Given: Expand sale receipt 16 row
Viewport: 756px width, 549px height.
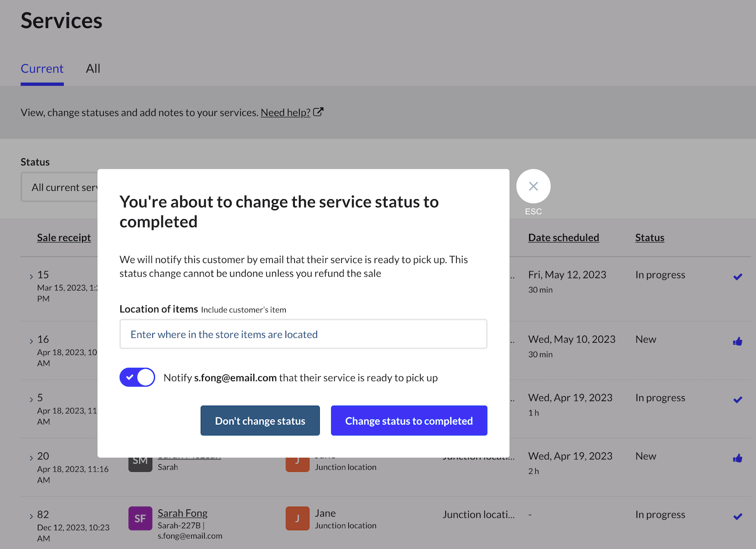Looking at the screenshot, I should click(31, 342).
